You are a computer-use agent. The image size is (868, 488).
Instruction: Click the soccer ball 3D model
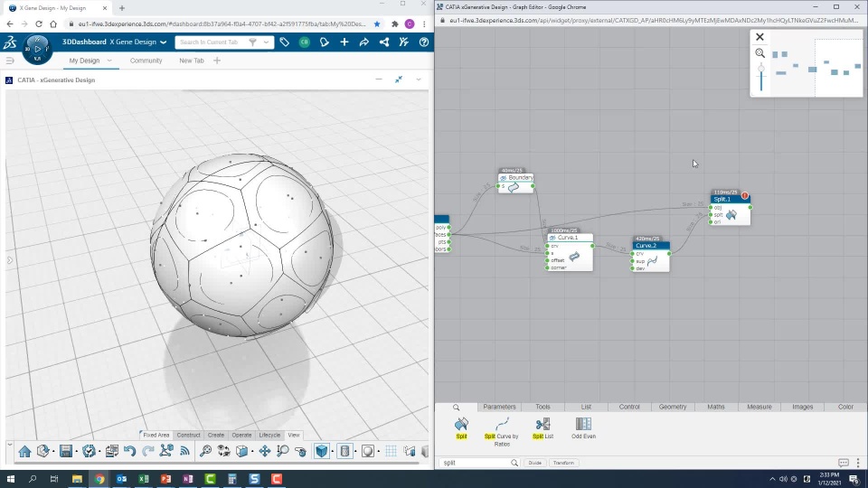[x=242, y=245]
